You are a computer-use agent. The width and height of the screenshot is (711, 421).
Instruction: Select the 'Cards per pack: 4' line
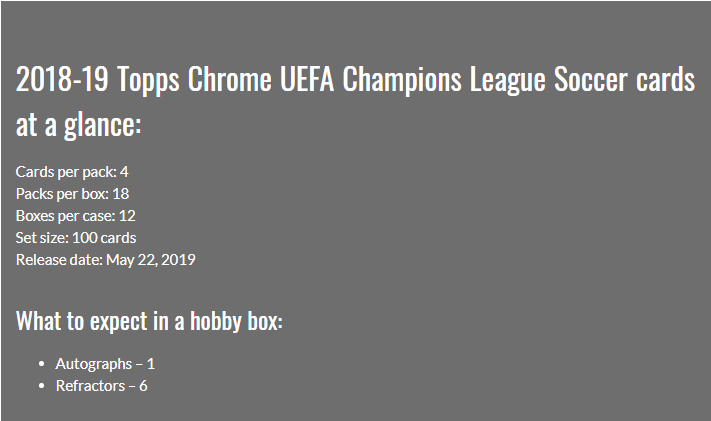click(x=72, y=172)
